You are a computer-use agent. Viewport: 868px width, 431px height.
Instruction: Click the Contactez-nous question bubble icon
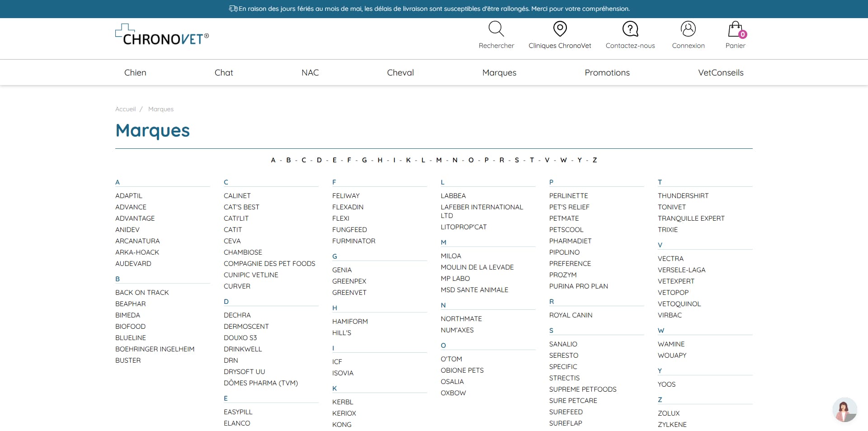(630, 29)
